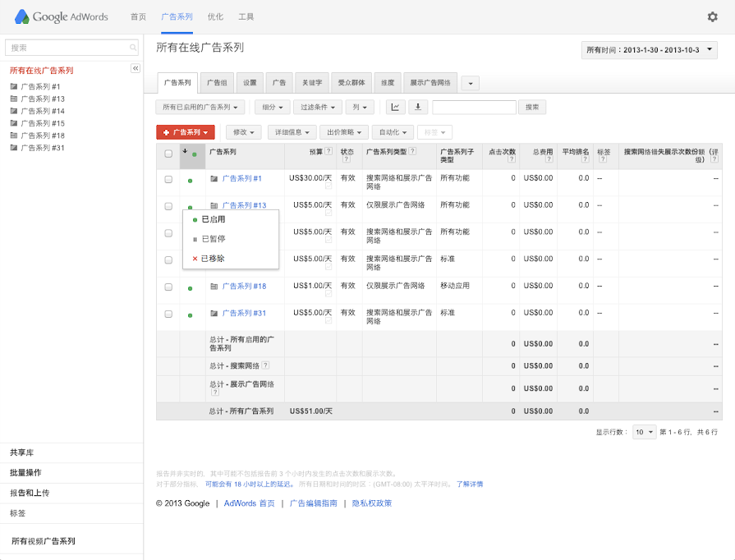Viewport: 735px width, 560px height.
Task: Open the date range dropdown
Action: (649, 50)
